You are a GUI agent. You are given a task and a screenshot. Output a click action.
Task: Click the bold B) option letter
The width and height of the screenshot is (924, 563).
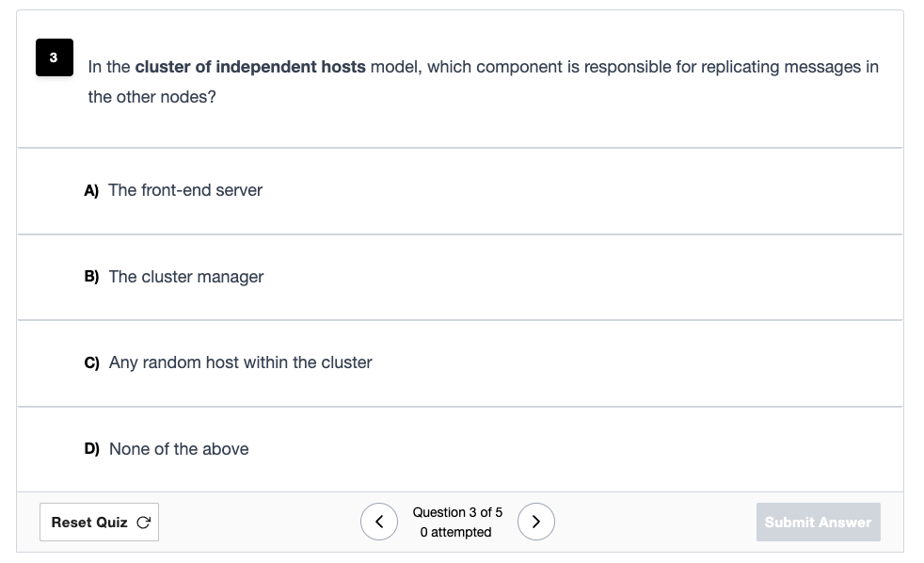91,277
